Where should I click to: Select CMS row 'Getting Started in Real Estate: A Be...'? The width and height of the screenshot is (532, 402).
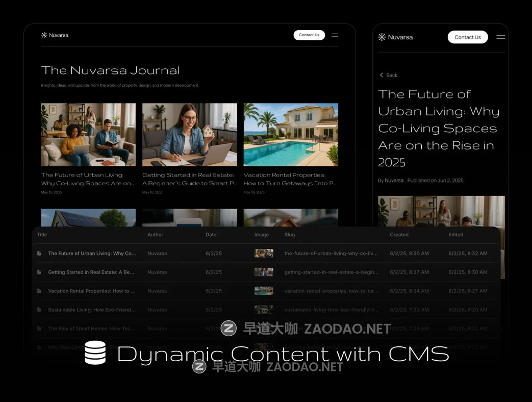[x=266, y=272]
